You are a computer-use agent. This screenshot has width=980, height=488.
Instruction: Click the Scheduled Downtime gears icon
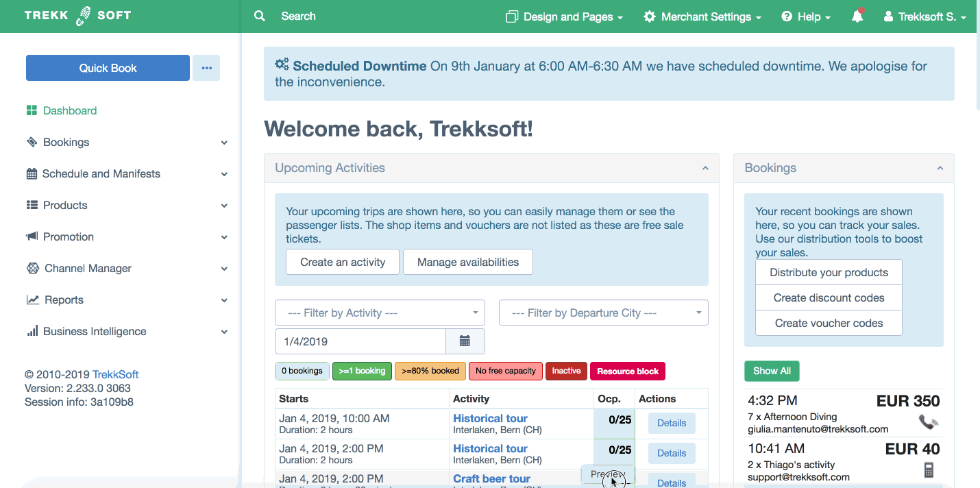282,65
